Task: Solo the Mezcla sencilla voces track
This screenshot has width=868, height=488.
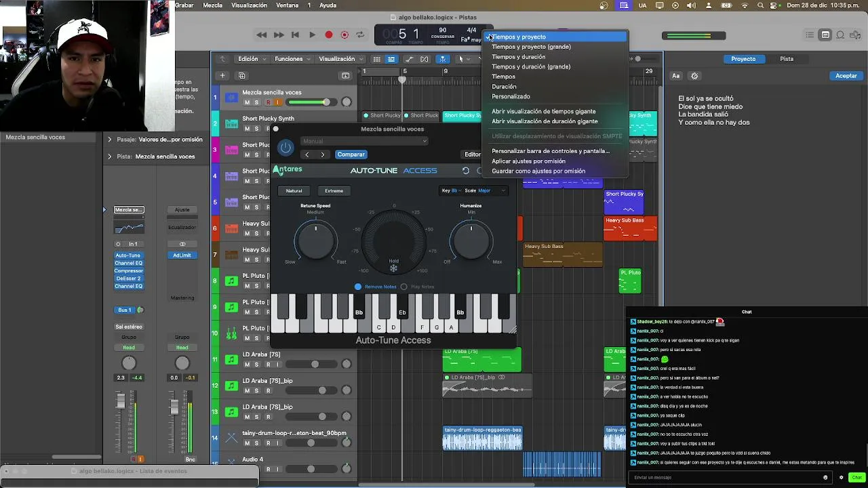Action: (257, 102)
